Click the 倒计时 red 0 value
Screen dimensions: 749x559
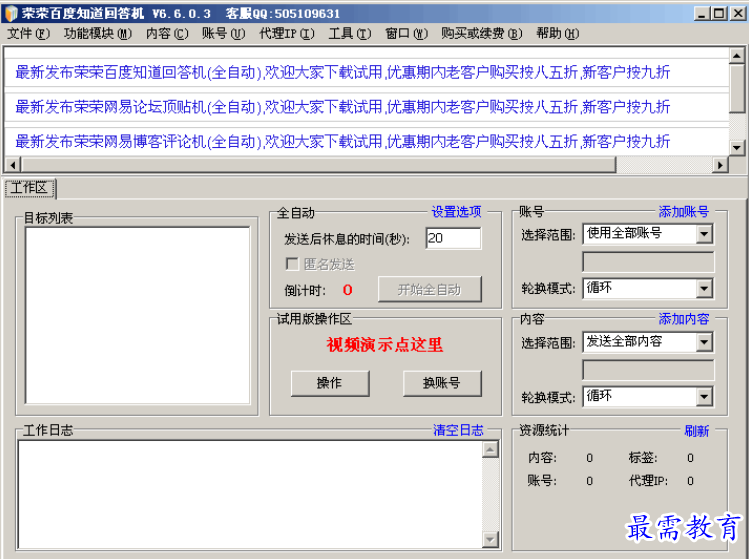point(347,290)
